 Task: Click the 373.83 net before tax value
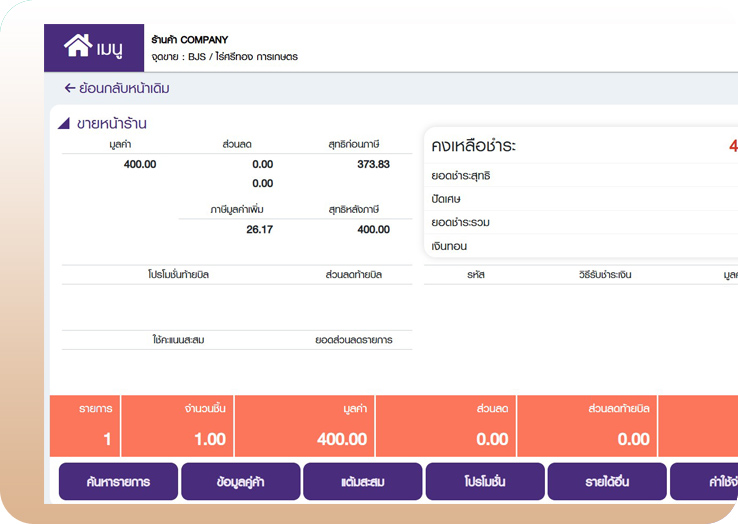coord(373,164)
